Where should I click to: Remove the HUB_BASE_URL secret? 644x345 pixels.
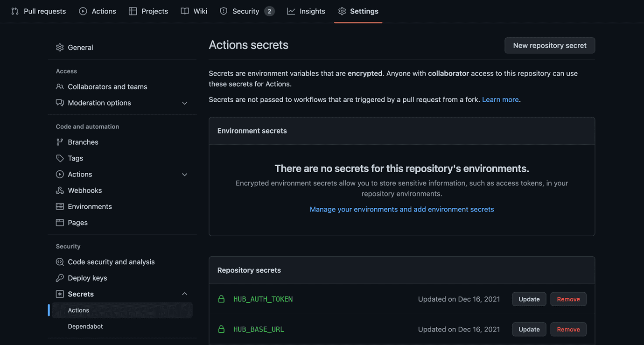pyautogui.click(x=568, y=329)
